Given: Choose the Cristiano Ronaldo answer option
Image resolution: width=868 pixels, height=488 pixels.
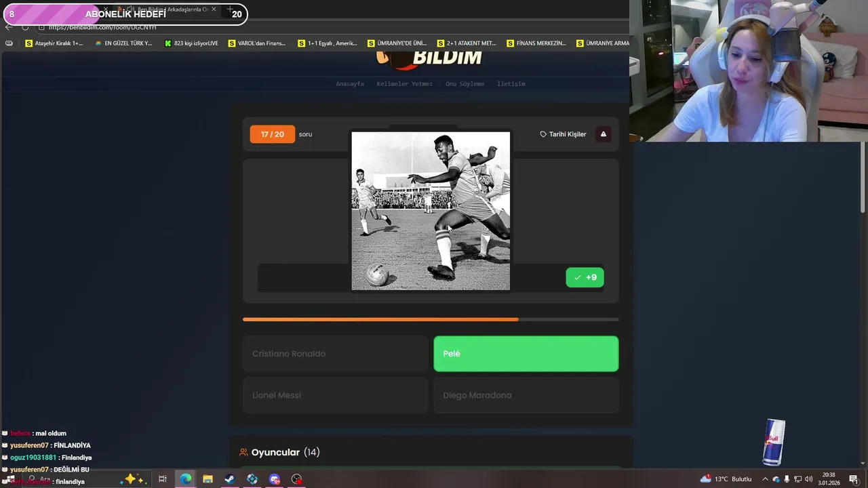Looking at the screenshot, I should (x=335, y=354).
